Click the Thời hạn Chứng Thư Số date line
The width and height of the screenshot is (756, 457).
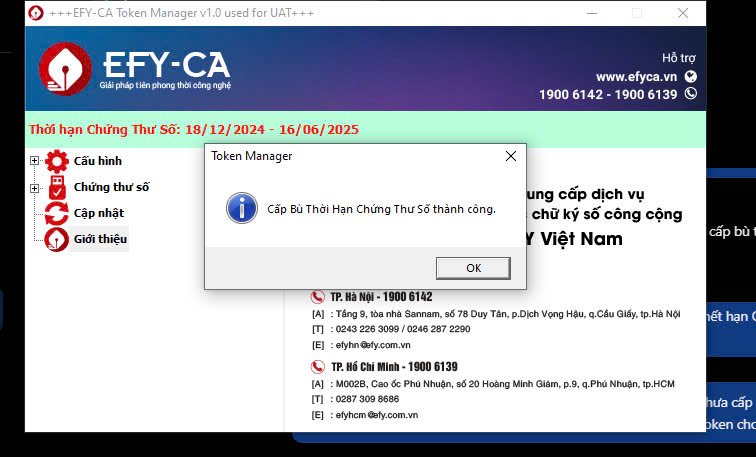[194, 129]
